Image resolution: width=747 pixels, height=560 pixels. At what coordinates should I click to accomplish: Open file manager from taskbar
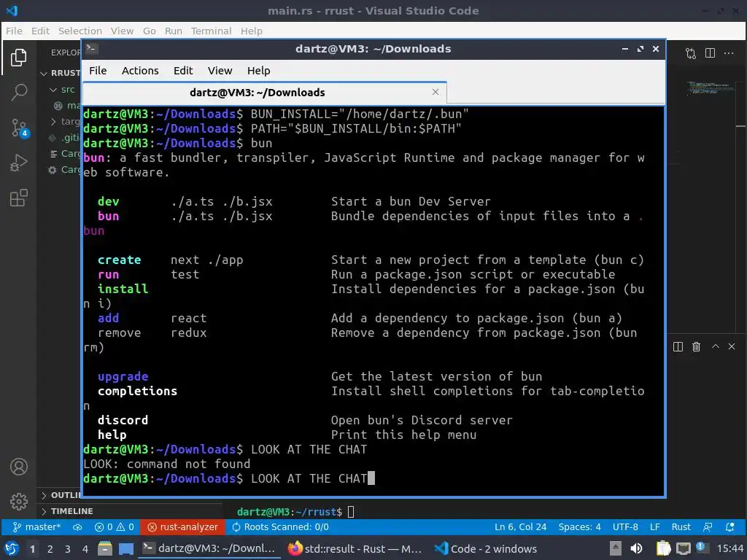click(105, 548)
